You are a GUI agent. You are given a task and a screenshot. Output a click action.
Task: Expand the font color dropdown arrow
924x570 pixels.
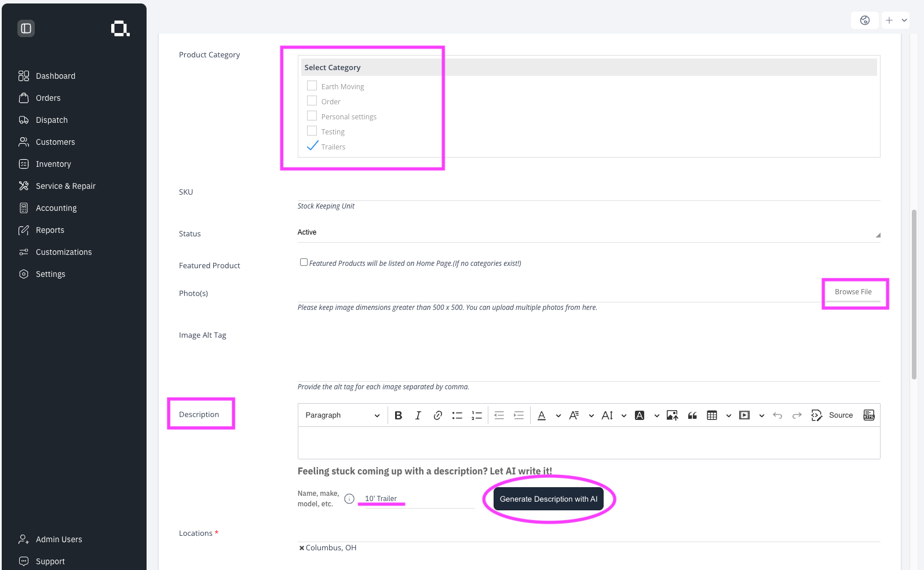(x=558, y=415)
